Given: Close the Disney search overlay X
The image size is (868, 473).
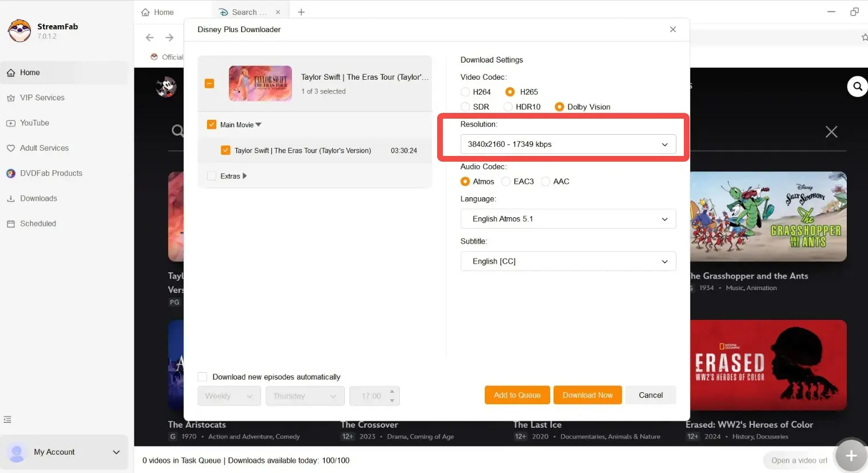Looking at the screenshot, I should pos(831,132).
